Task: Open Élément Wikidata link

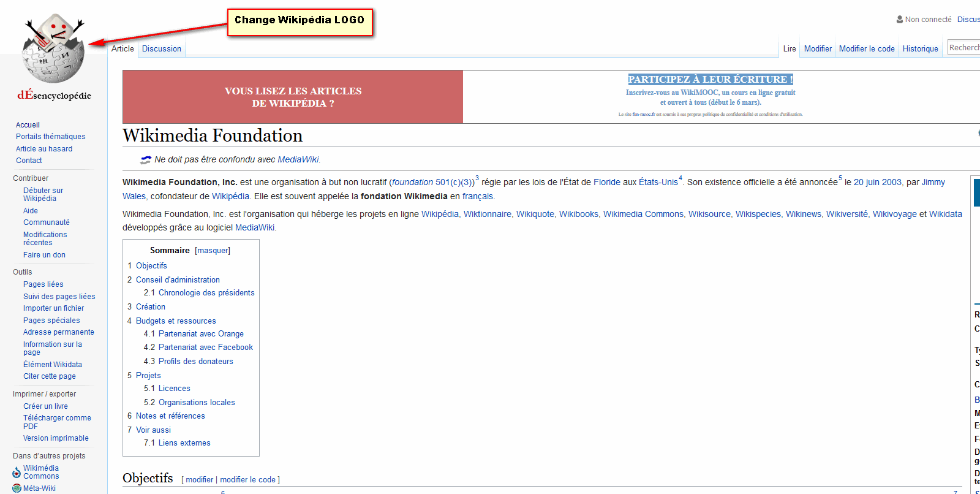Action: 53,365
